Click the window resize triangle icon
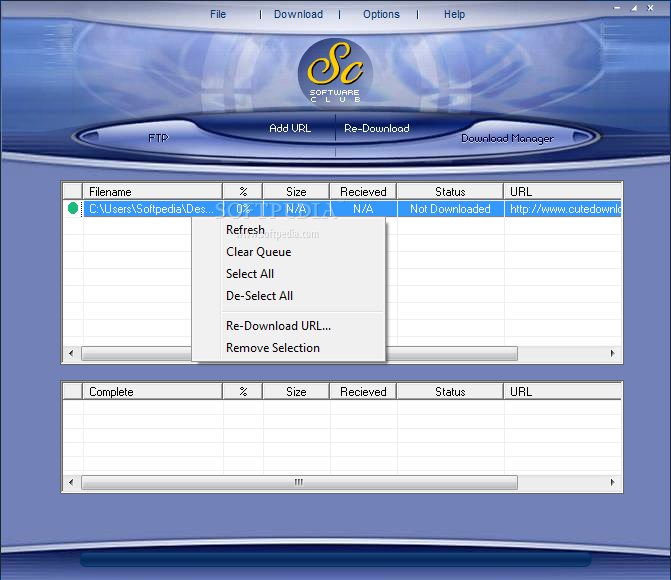The height and width of the screenshot is (580, 671). coord(634,8)
